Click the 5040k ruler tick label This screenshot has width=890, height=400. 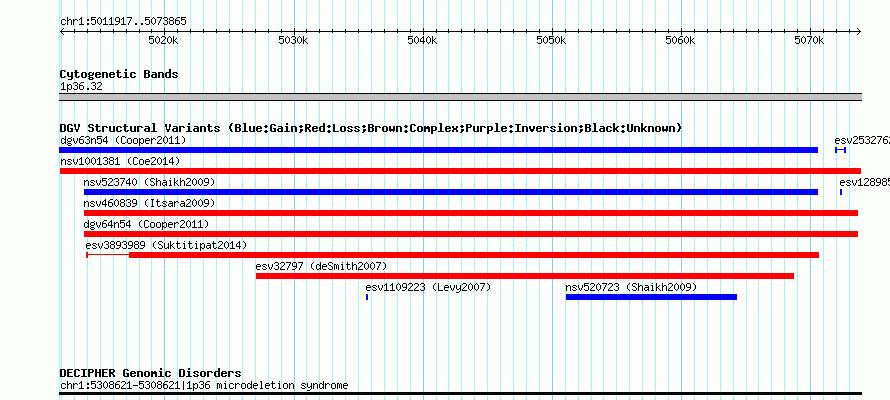pos(422,41)
